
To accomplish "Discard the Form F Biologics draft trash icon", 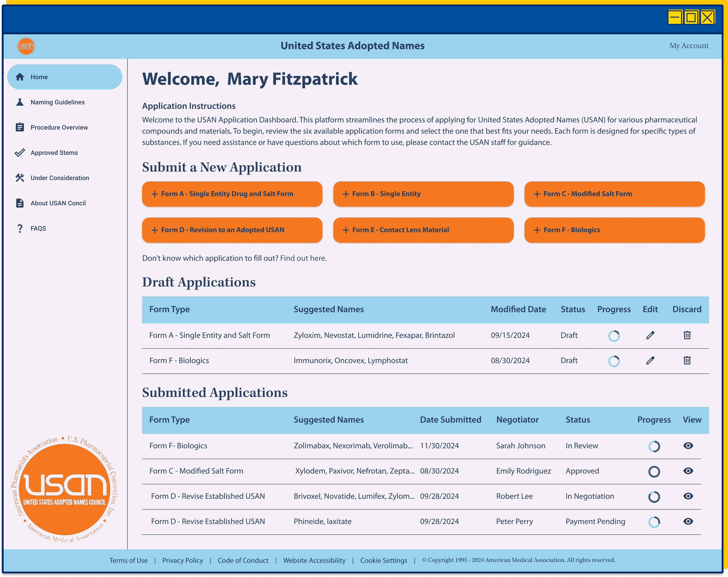I will 687,360.
